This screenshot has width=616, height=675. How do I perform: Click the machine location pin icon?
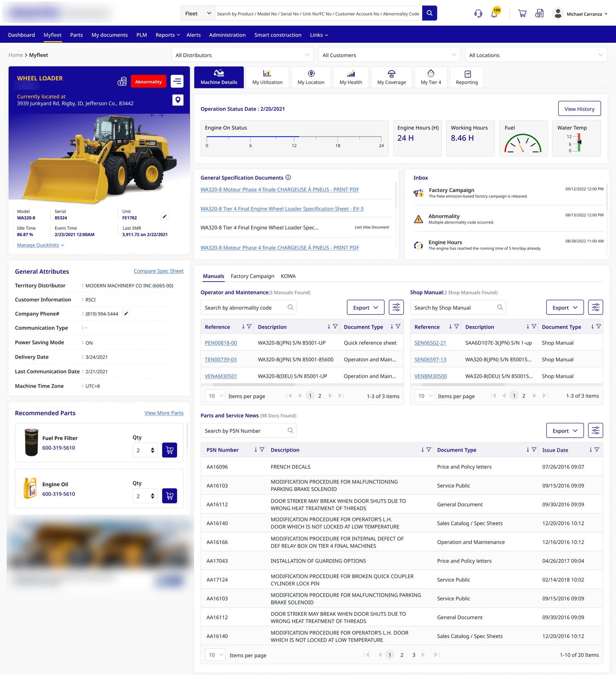pyautogui.click(x=177, y=100)
